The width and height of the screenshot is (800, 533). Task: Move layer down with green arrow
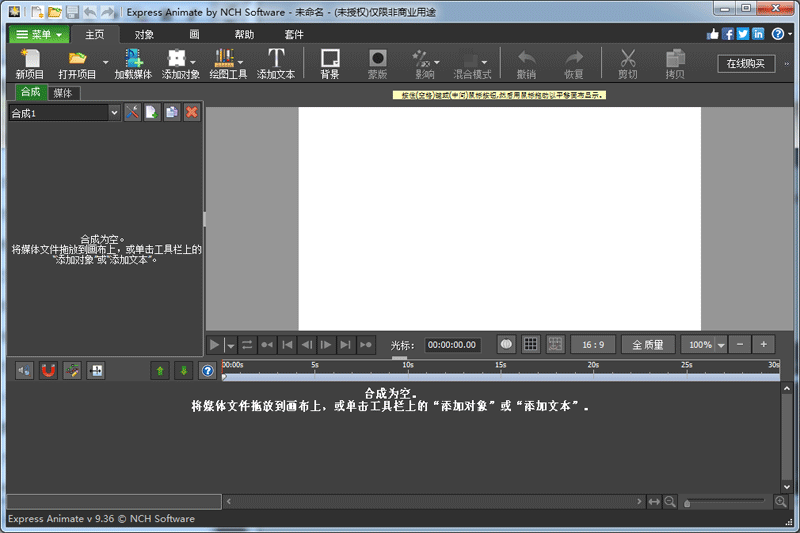pyautogui.click(x=184, y=371)
